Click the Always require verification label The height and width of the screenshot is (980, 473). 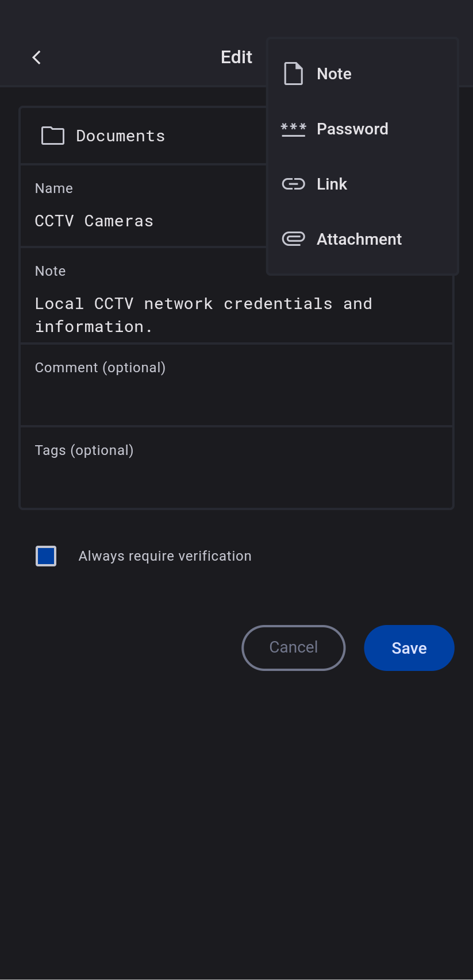[x=165, y=556]
